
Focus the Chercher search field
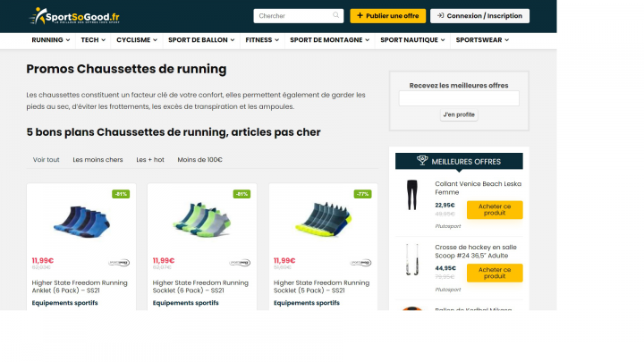pos(298,16)
